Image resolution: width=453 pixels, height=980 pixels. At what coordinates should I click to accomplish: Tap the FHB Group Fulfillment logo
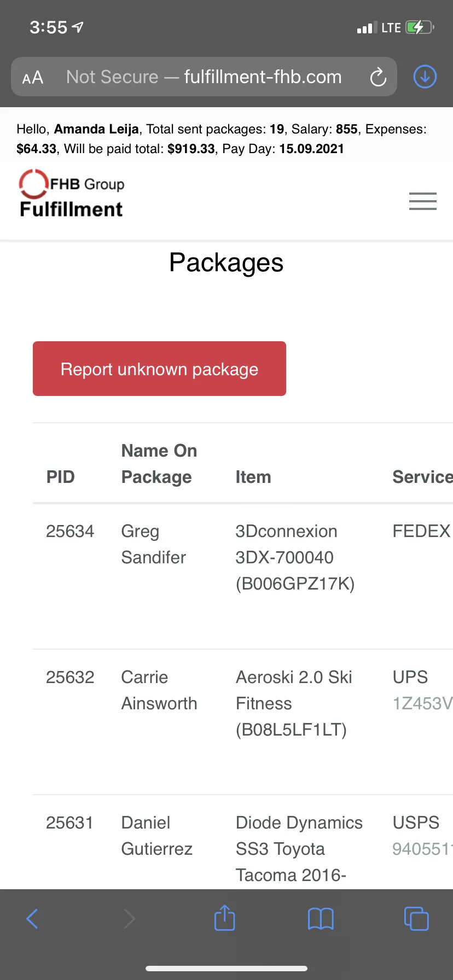[x=71, y=194]
